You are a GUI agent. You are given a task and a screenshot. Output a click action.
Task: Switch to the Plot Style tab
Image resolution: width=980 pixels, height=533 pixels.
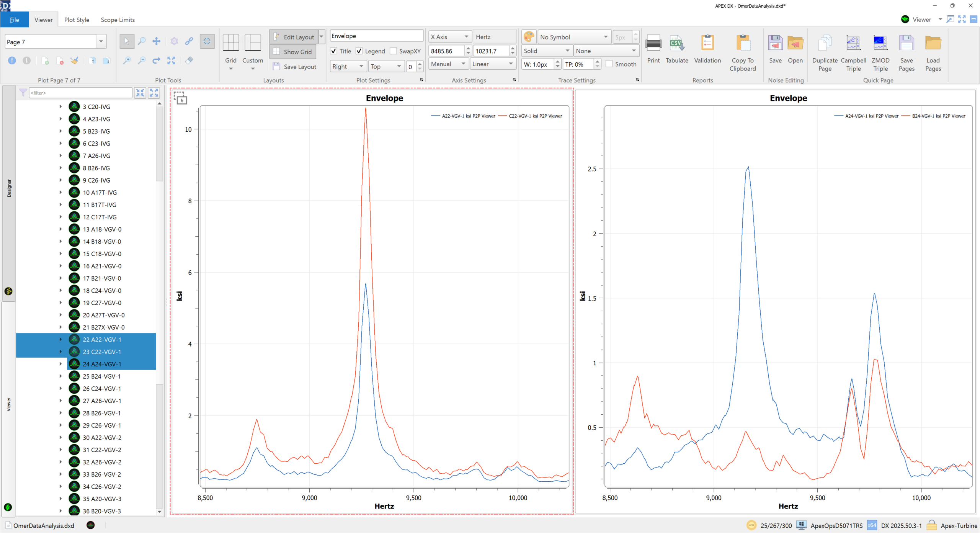click(x=77, y=20)
